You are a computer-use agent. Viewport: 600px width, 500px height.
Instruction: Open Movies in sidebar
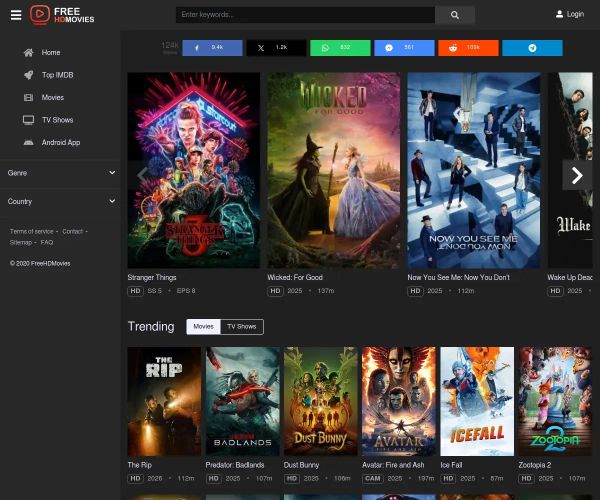[53, 98]
